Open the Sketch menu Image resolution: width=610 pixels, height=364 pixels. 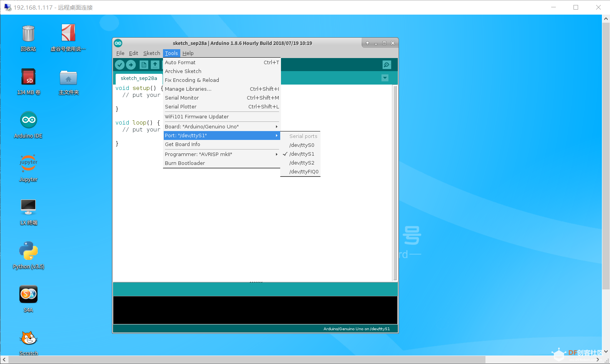tap(151, 53)
